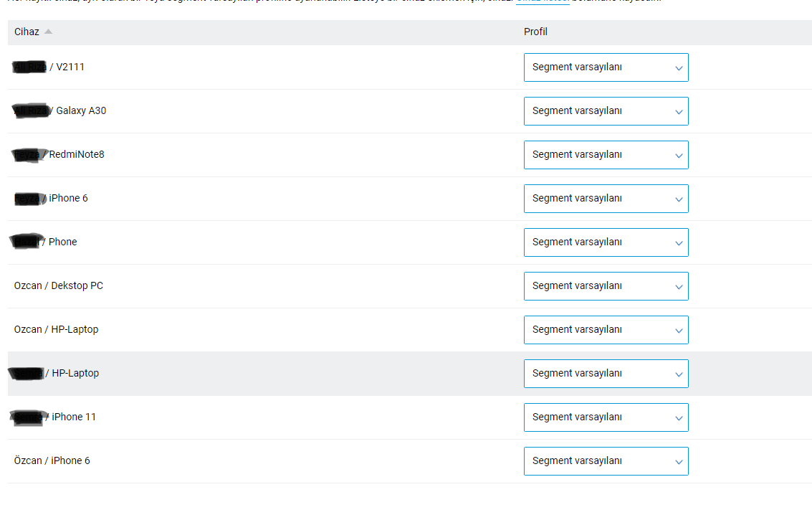812x520 pixels.
Task: Click the Galaxy A30 device name
Action: coord(81,111)
